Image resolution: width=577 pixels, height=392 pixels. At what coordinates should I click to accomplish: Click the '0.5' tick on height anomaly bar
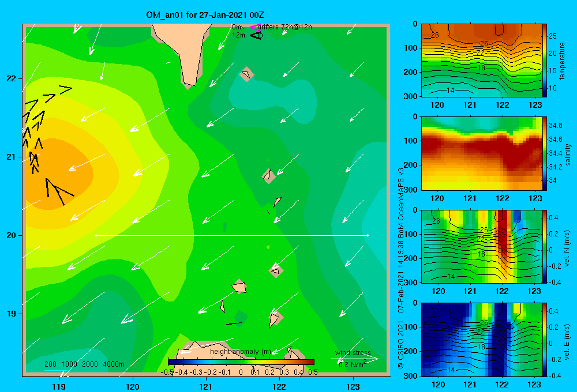[313, 372]
